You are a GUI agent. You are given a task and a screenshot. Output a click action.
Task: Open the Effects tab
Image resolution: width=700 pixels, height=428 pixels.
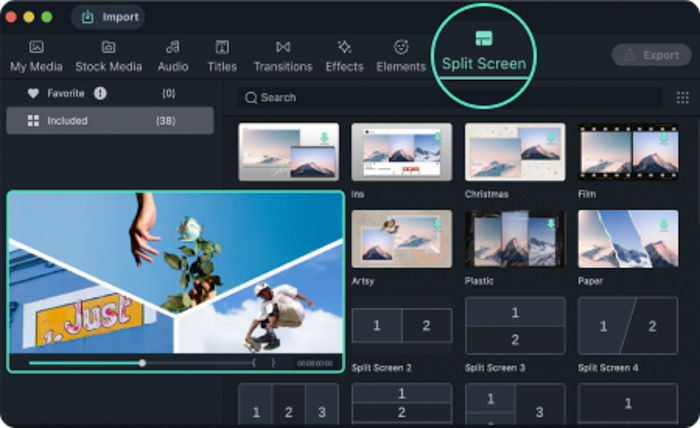click(344, 56)
